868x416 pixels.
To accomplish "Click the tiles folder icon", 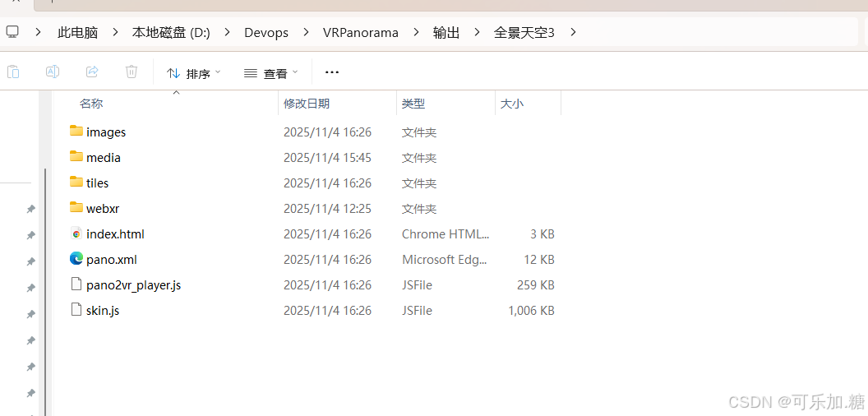I will [76, 182].
